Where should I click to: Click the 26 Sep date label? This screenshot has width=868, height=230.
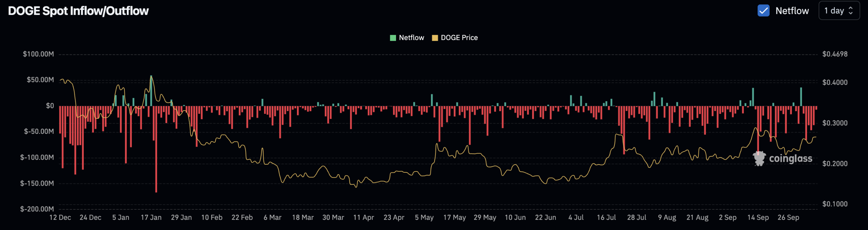pyautogui.click(x=788, y=217)
